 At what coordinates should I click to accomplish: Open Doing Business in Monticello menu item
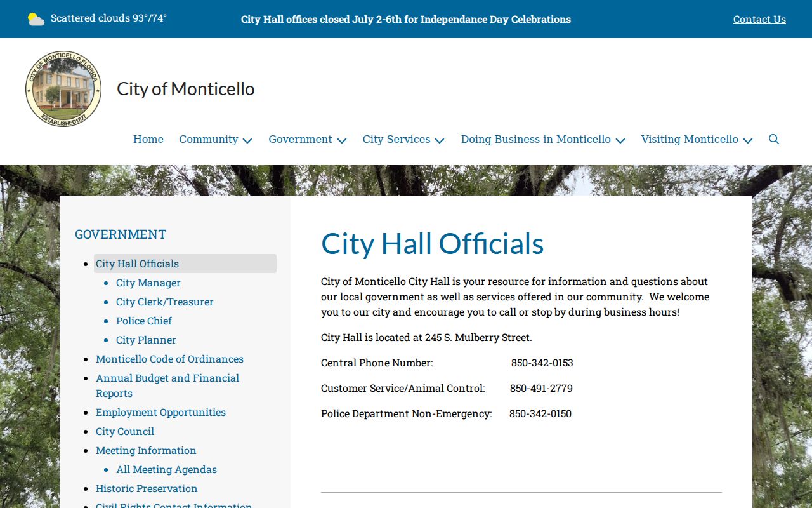tap(536, 139)
